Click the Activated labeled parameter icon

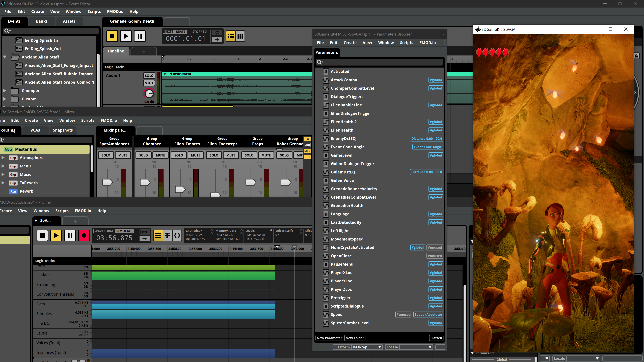pyautogui.click(x=326, y=71)
